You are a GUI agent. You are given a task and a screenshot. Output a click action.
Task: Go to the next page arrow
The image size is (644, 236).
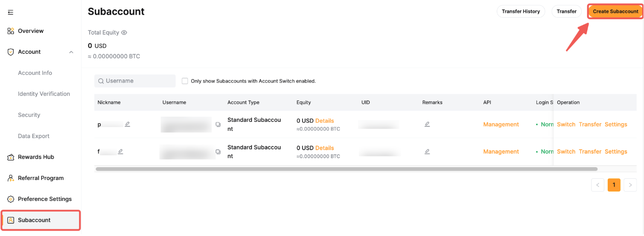(x=630, y=185)
